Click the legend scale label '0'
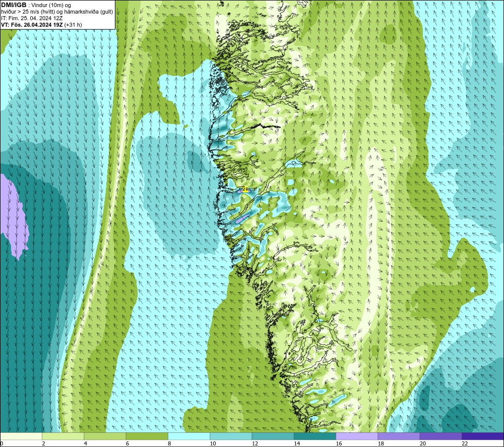The height and width of the screenshot is (447, 504). pyautogui.click(x=2, y=443)
